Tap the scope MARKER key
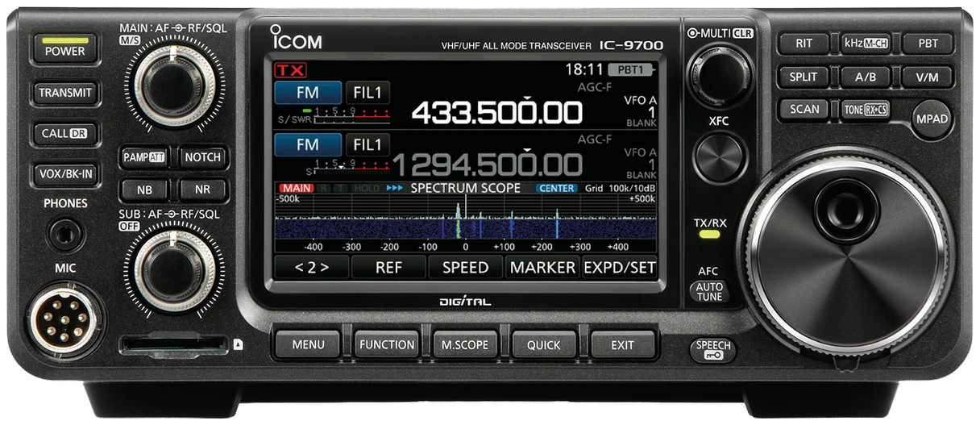Screen dimensions: 980x425 coord(542,267)
